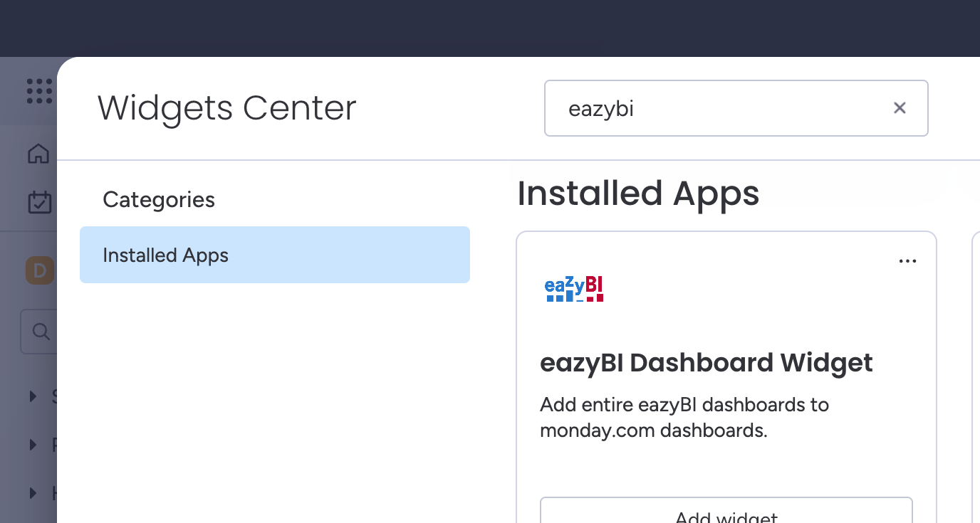The width and height of the screenshot is (980, 523).
Task: Open the nine-dot apps grid menu
Action: tap(39, 91)
